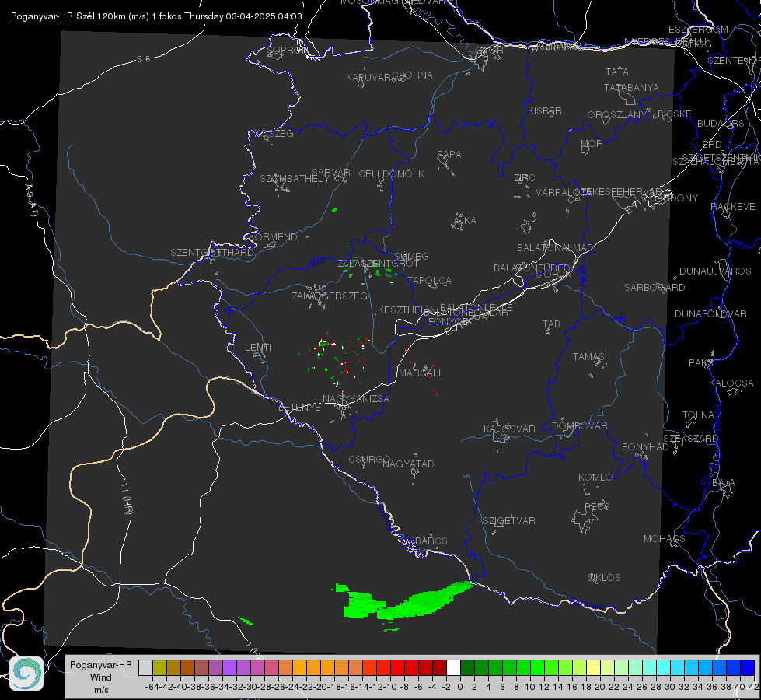Click the swirl logo icon beside the legend

pos(26,674)
